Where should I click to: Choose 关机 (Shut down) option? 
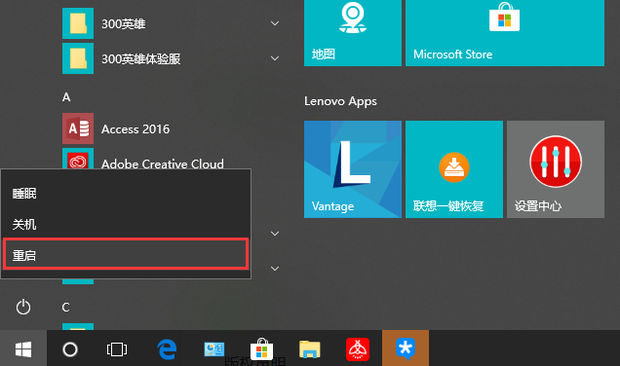(126, 225)
